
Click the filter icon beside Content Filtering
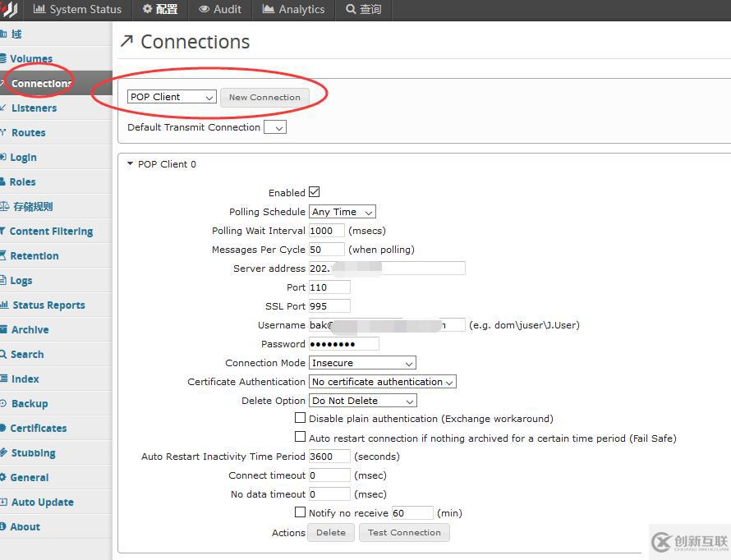(2, 231)
